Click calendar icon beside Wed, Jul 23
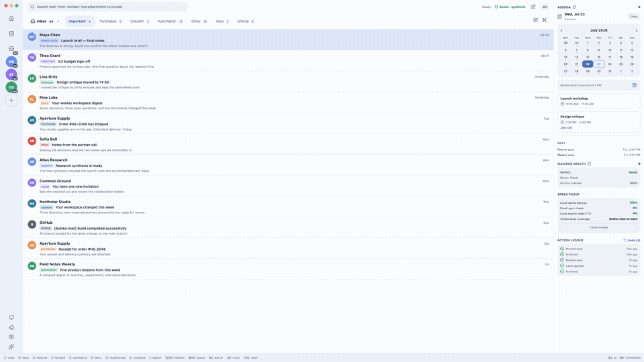This screenshot has width=644, height=362. click(x=559, y=16)
